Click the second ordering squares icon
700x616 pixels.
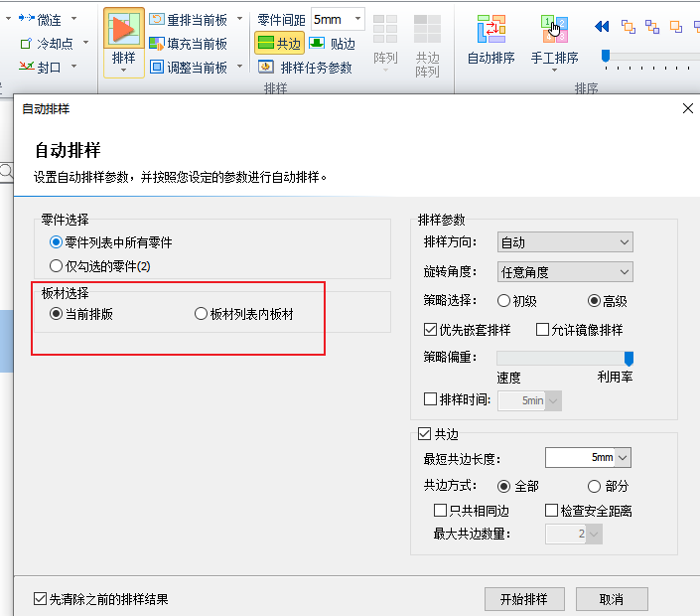click(x=651, y=27)
